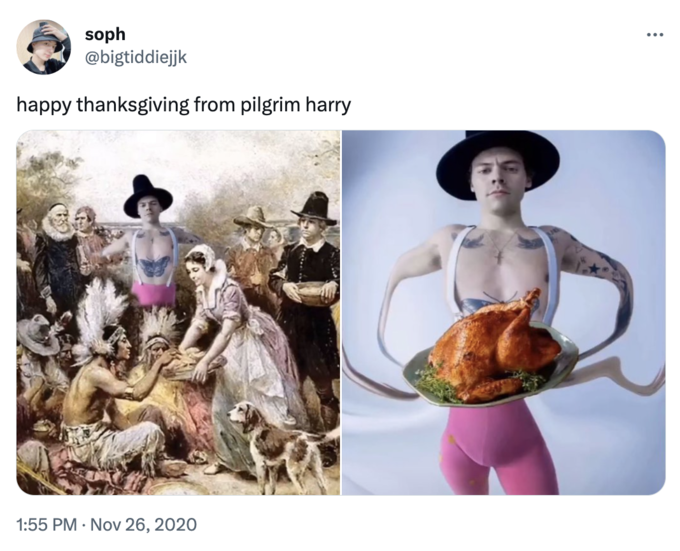Click the black pilgrim hat in right photo

[497, 163]
